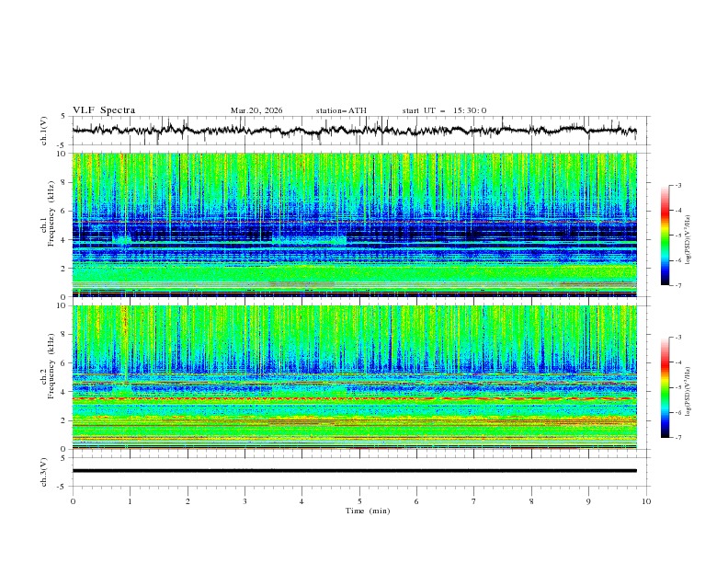
Task: Click time axis tick label '10'
Action: coord(646,501)
